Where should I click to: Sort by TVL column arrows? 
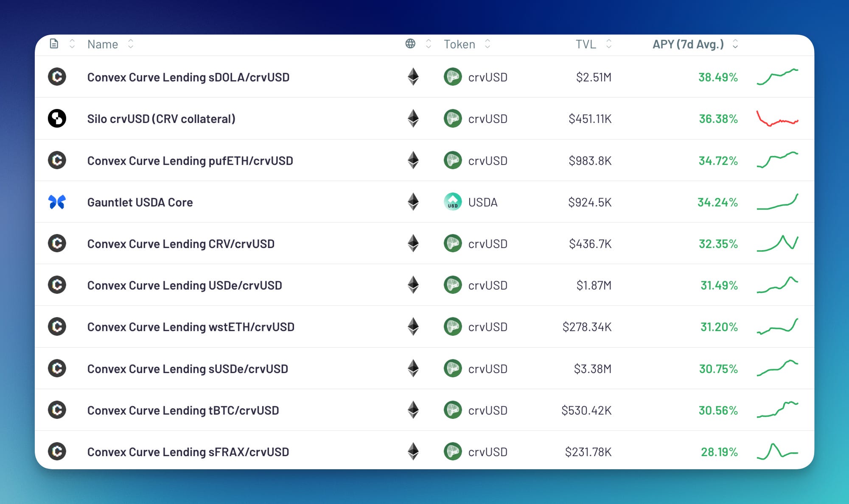(x=609, y=44)
